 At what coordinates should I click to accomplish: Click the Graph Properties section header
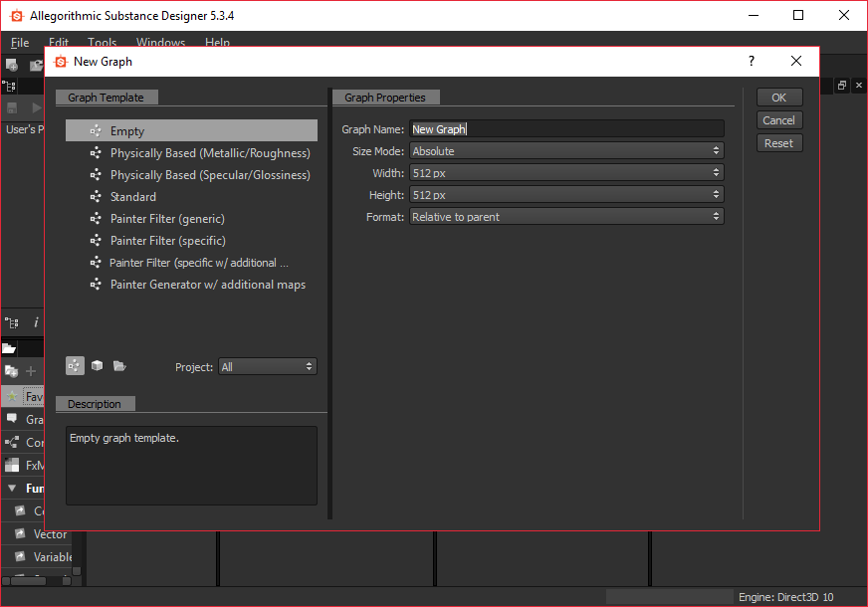tap(385, 98)
